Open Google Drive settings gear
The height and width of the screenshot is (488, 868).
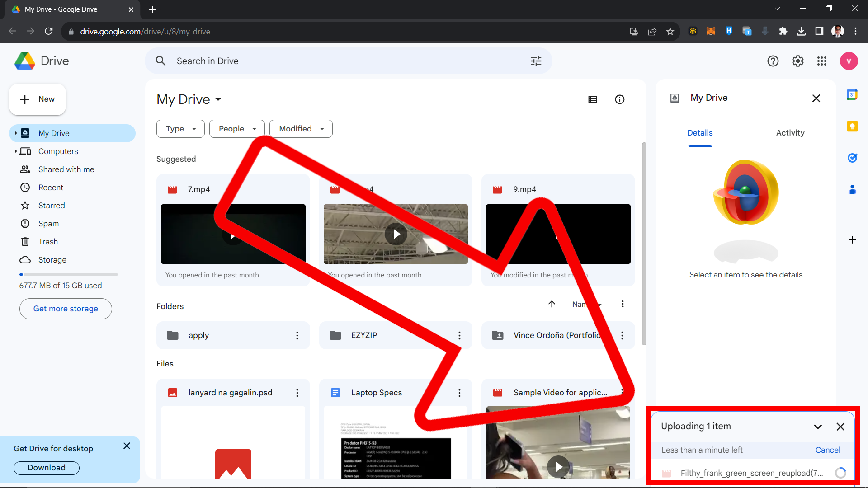tap(797, 61)
